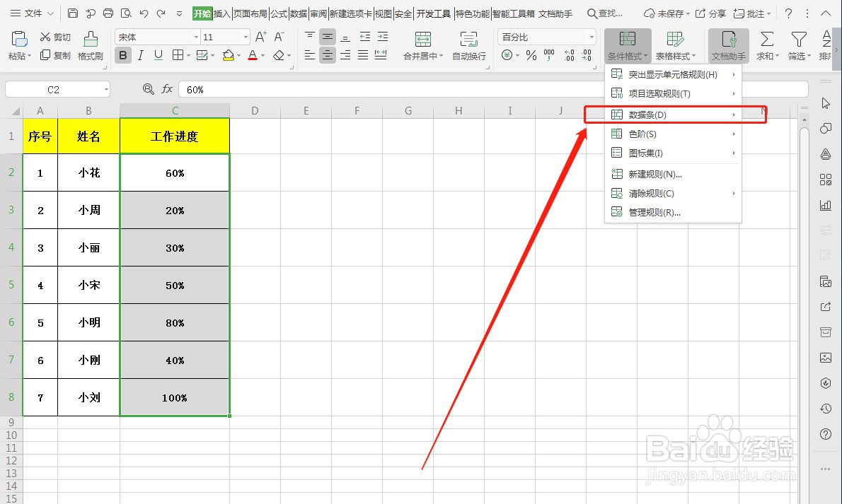This screenshot has width=842, height=504.
Task: Click the Print icon in quick access bar
Action: pyautogui.click(x=108, y=13)
